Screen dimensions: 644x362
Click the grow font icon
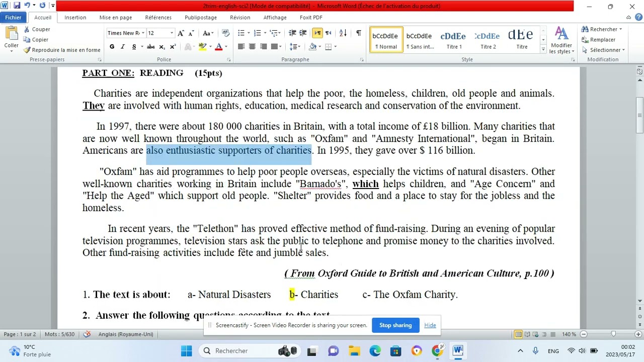pos(181,33)
